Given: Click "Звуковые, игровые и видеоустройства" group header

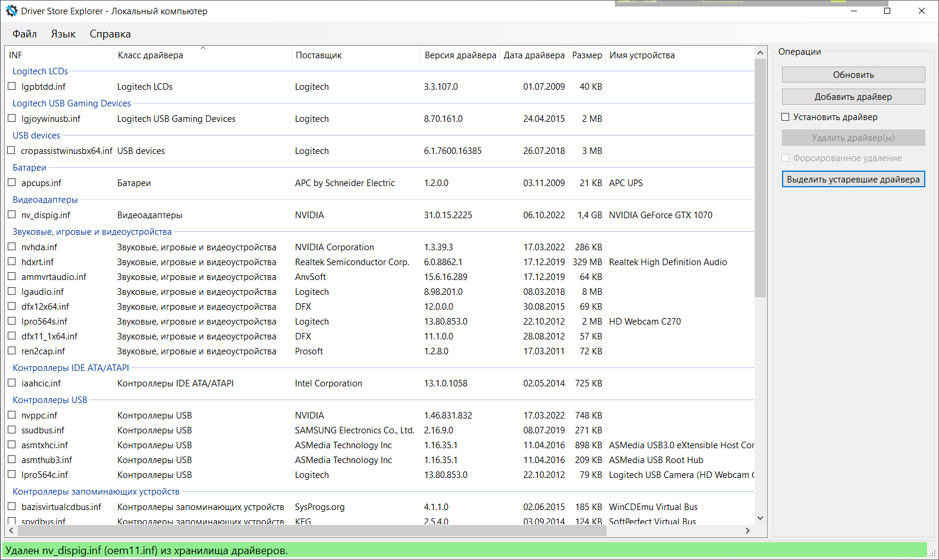Looking at the screenshot, I should click(x=92, y=232).
